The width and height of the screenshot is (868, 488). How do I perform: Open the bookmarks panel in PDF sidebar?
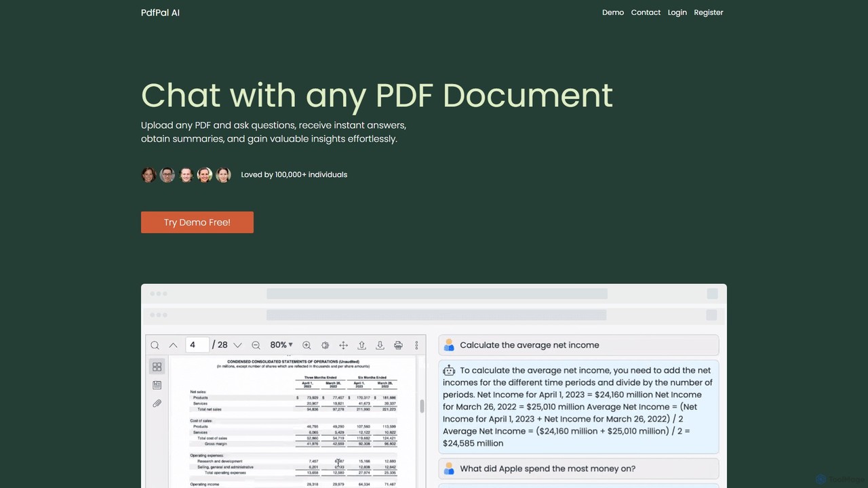click(x=157, y=385)
